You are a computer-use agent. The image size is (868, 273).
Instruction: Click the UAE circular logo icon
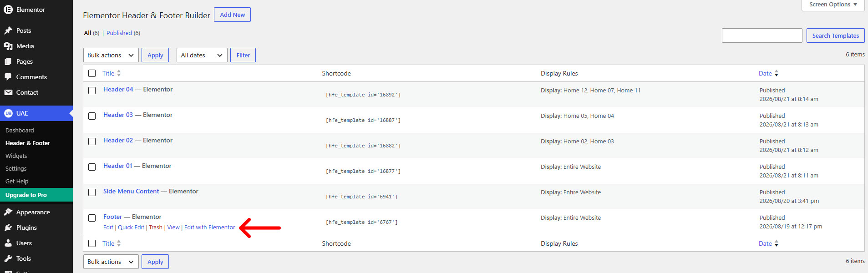(8, 113)
